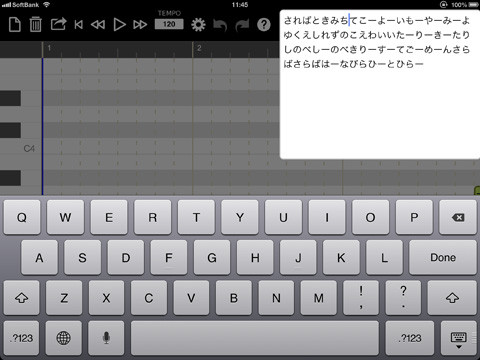The image size is (480, 360).
Task: Open help with the question mark icon
Action: point(264,25)
